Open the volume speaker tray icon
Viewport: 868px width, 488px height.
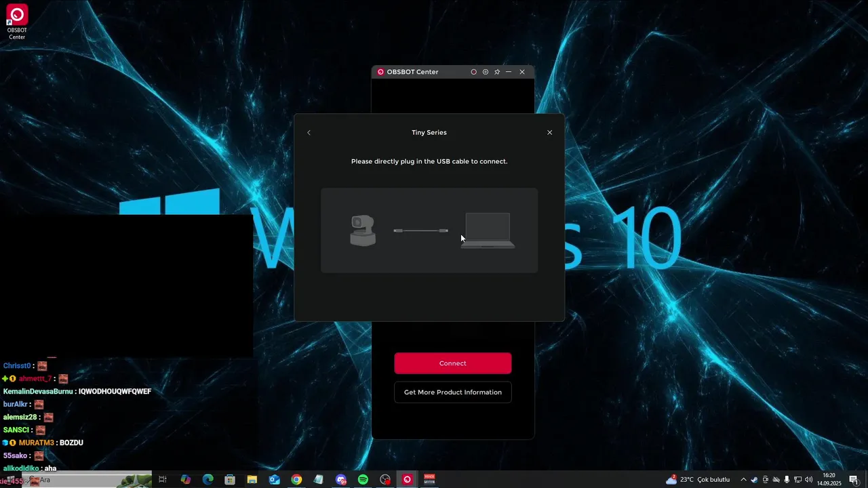coord(809,480)
